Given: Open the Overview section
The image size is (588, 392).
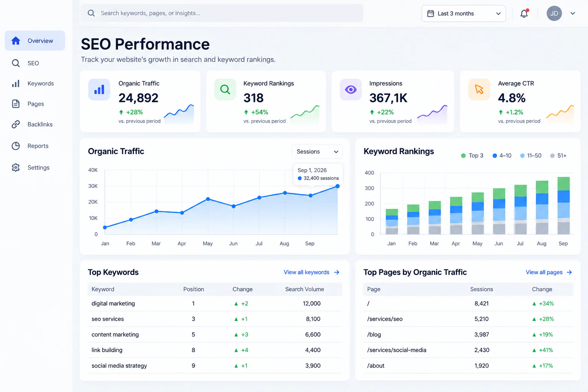Looking at the screenshot, I should click(x=35, y=41).
